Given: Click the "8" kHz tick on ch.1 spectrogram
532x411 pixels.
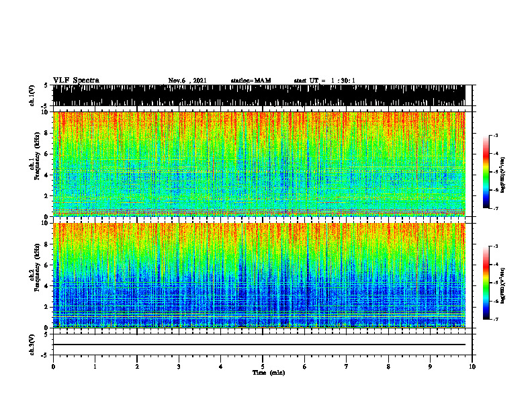Looking at the screenshot, I should [x=47, y=133].
